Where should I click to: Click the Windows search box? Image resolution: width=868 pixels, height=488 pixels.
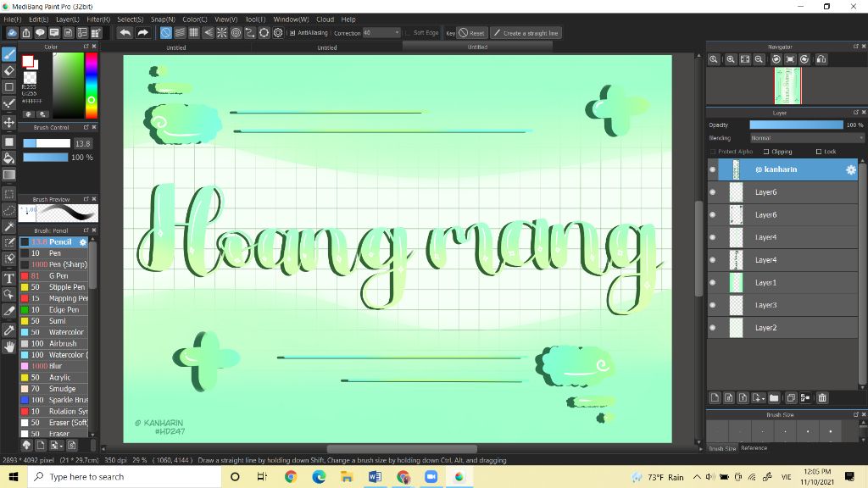tap(125, 477)
